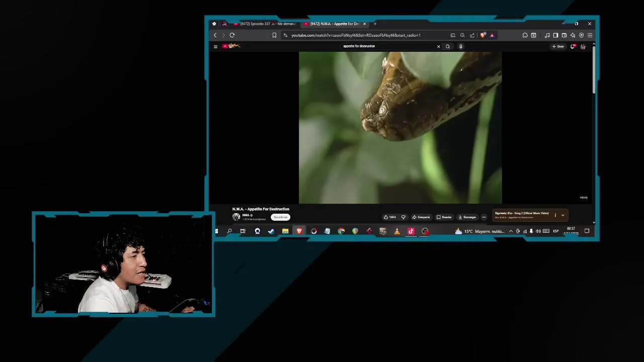Switch to the Episodio 337 tab
Image resolution: width=644 pixels, height=362 pixels.
[x=265, y=24]
